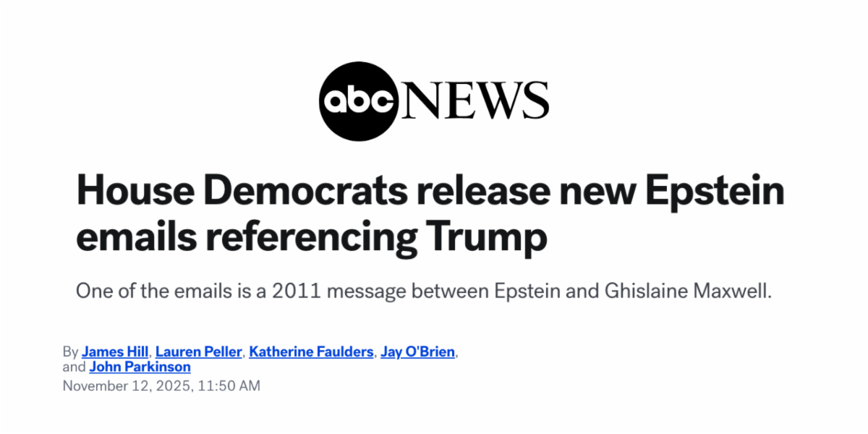The width and height of the screenshot is (868, 434).
Task: Open Lauren Peller's author page
Action: [x=199, y=352]
